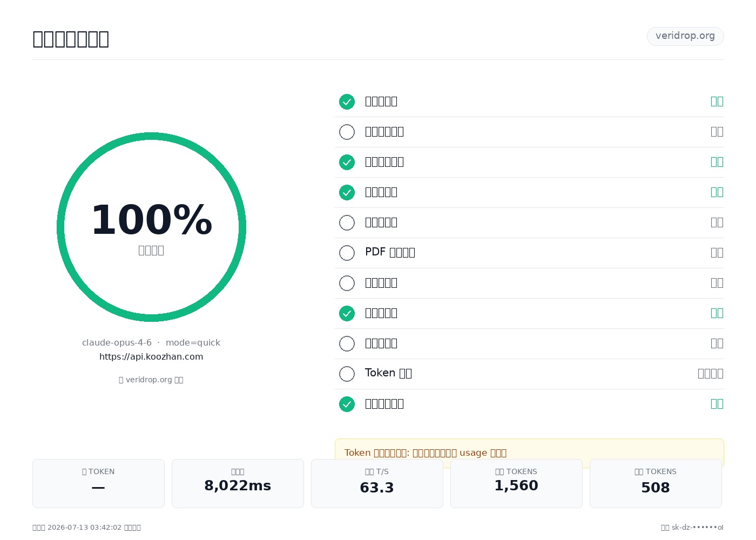Viewport: 756px width, 540px height.
Task: Click the 63.3 T/S speed stat card
Action: click(377, 483)
